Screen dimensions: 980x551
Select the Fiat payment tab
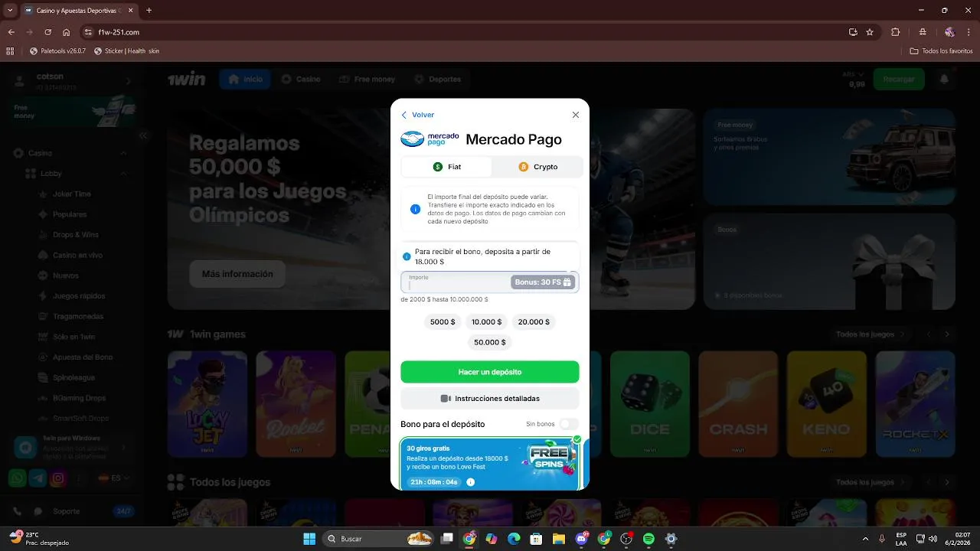[446, 167]
